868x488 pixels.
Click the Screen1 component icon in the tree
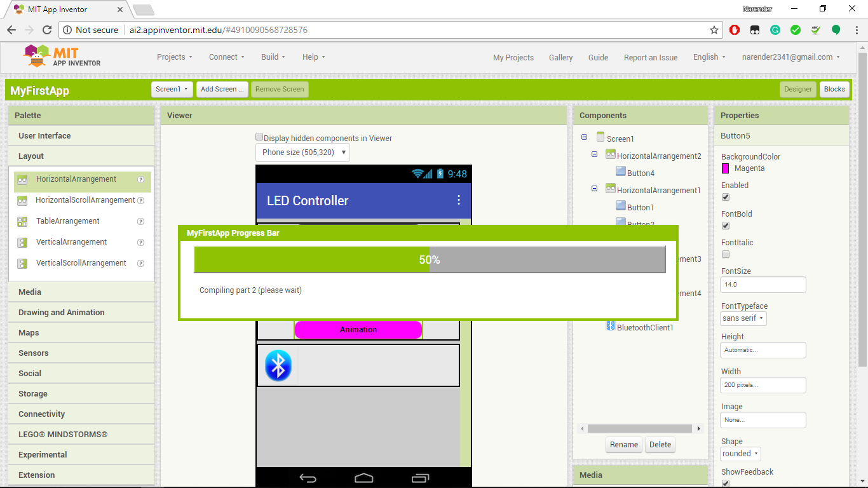pos(600,137)
